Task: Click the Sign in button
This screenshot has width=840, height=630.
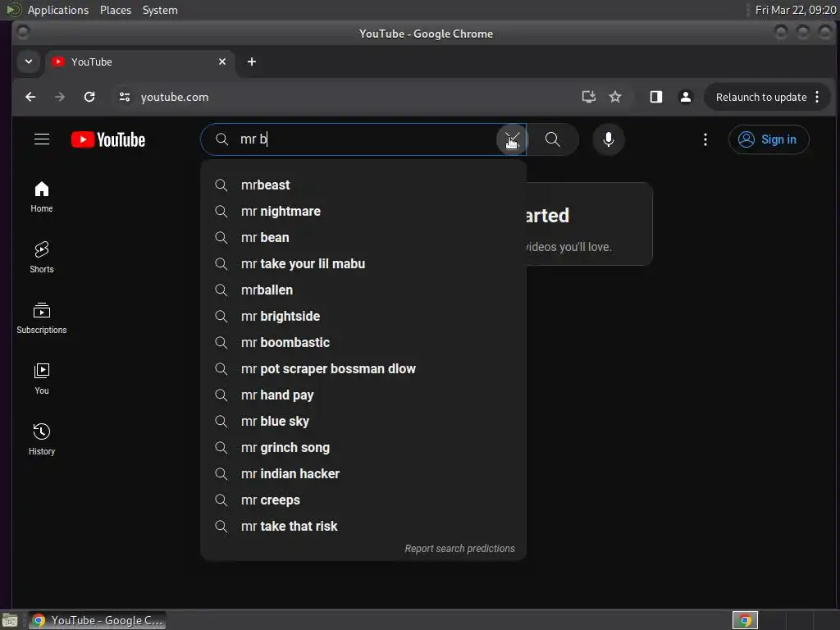Action: [x=768, y=139]
